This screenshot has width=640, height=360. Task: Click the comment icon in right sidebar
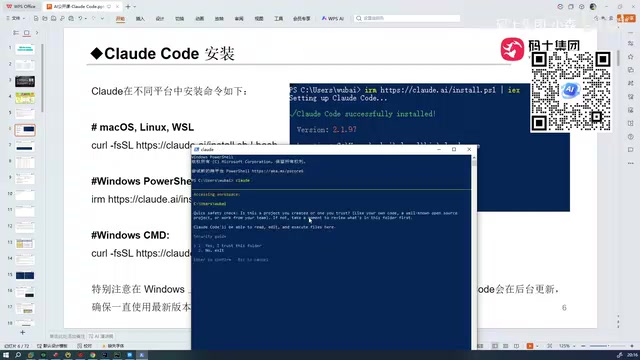631,150
